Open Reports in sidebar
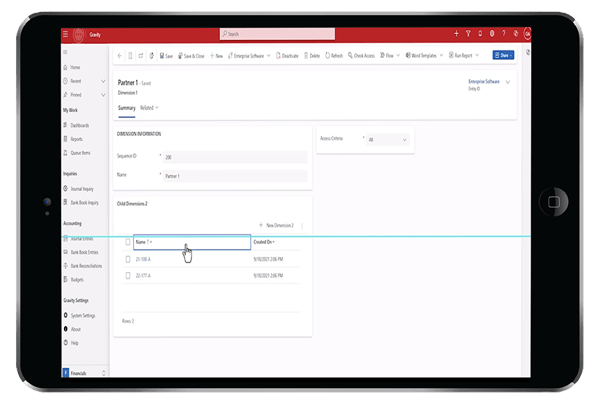Screen dimensions: 600x408 click(x=73, y=139)
